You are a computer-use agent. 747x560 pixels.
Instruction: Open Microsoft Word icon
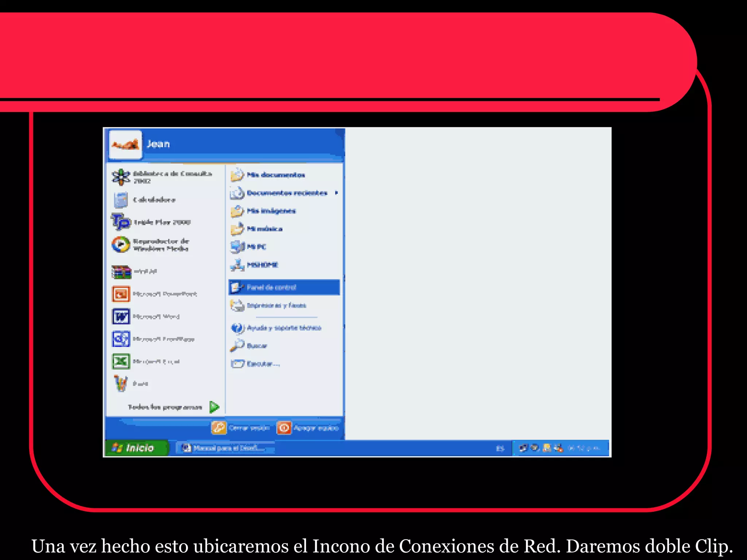click(121, 316)
